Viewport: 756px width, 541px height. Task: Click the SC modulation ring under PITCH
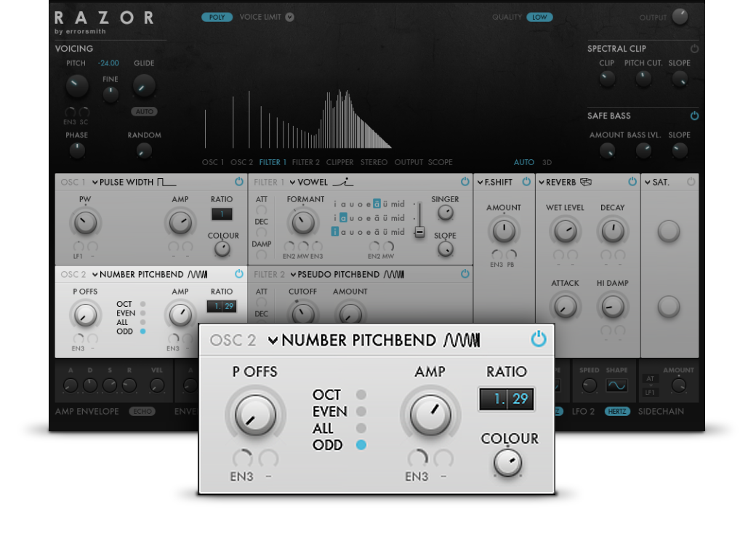point(84,113)
